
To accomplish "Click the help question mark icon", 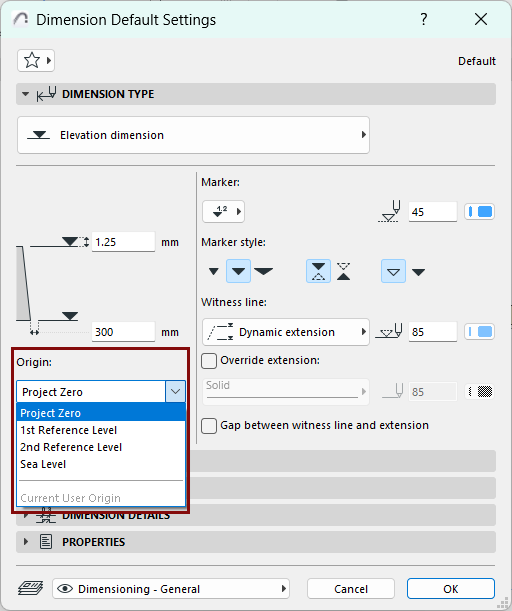I will point(424,19).
